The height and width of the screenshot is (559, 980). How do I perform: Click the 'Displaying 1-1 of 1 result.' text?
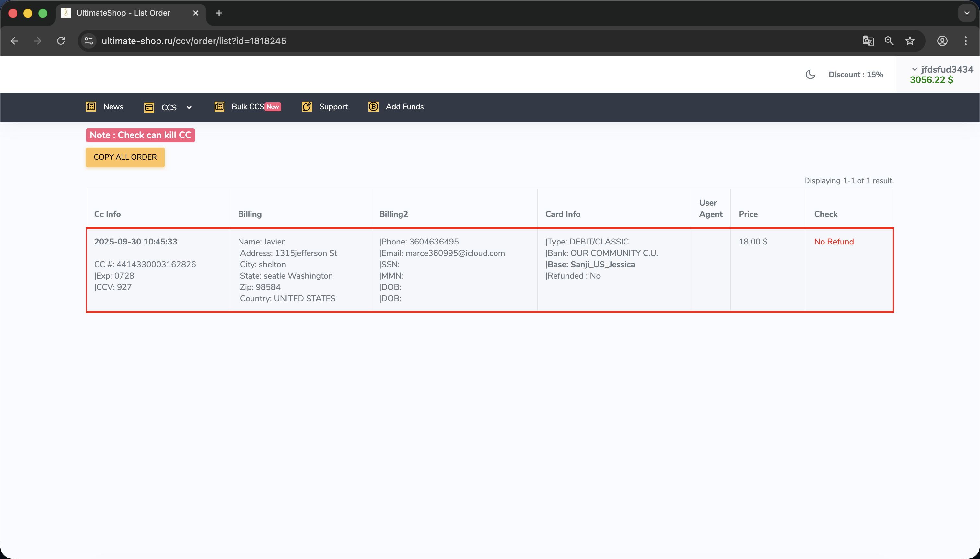(849, 181)
